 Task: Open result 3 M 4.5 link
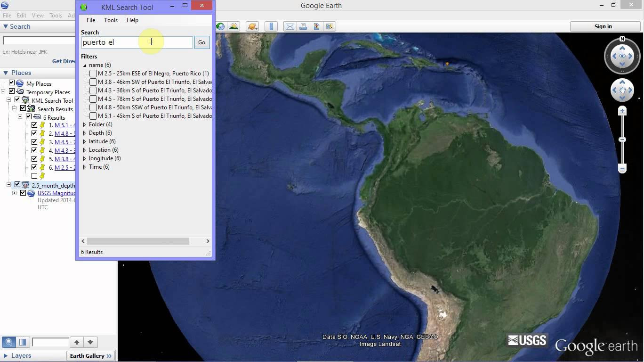click(65, 142)
